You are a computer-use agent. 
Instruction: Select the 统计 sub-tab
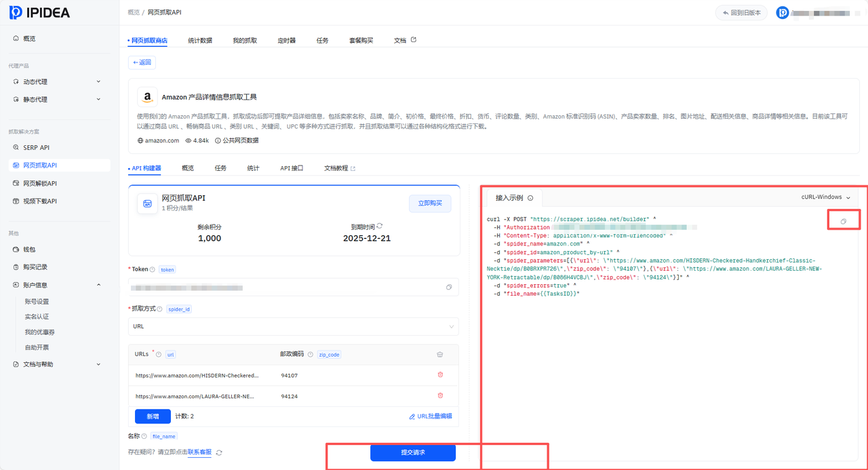[x=253, y=168]
